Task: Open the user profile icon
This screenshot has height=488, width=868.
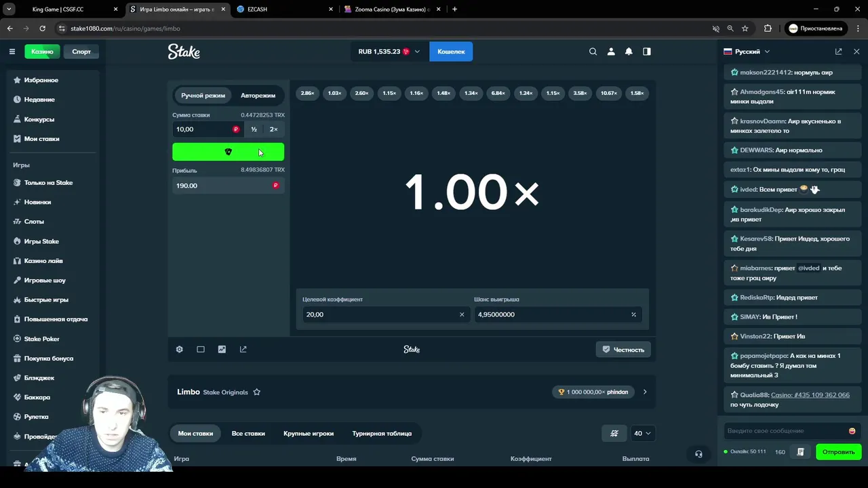Action: tap(611, 52)
